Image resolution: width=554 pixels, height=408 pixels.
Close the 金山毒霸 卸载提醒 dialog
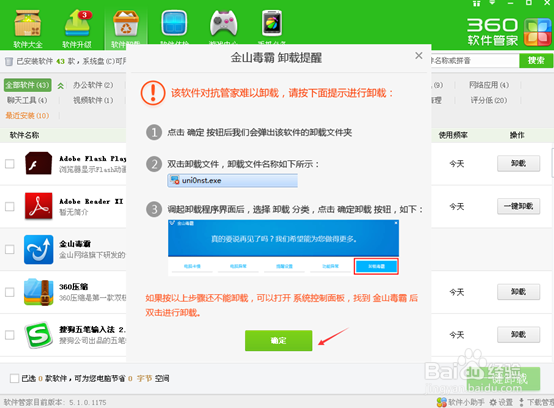(x=419, y=55)
